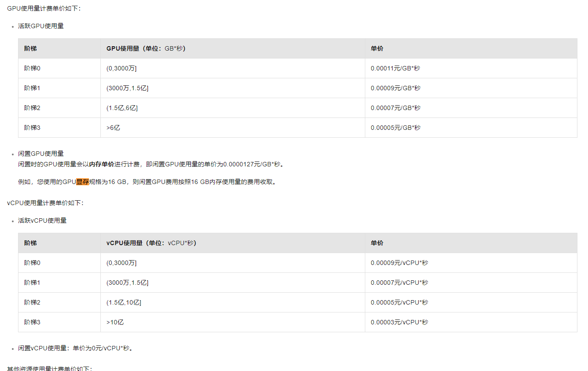588x371 pixels.
Task: Click the >10亿 usage cell
Action: [115, 322]
